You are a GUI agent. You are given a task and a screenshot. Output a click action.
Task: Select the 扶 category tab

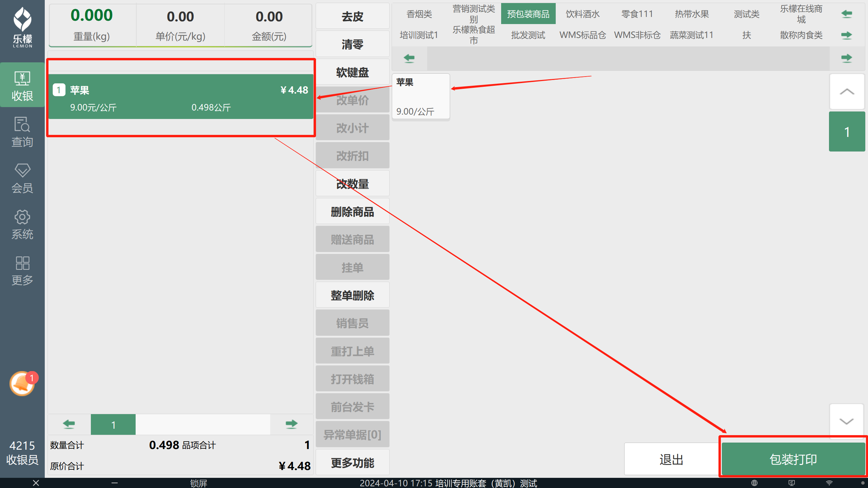coord(747,35)
